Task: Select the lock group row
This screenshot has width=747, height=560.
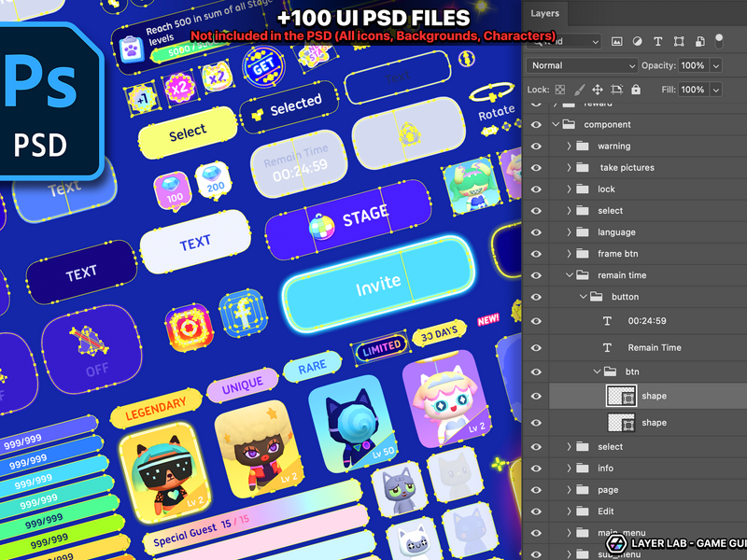Action: [635, 189]
